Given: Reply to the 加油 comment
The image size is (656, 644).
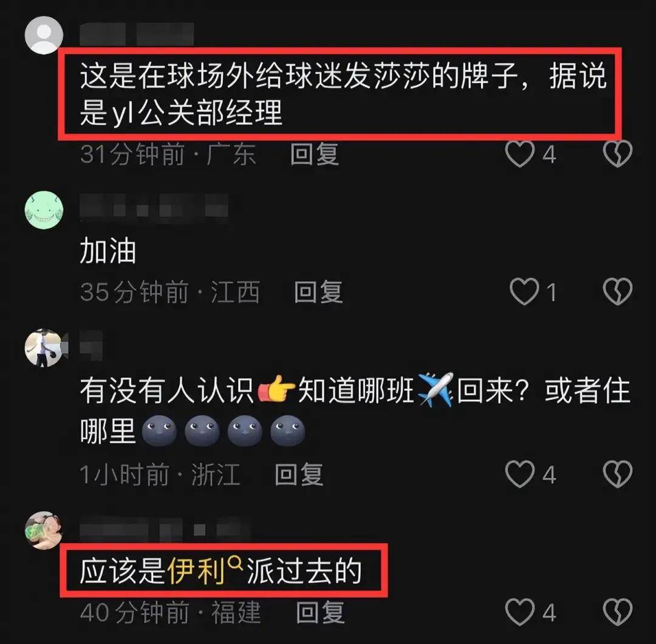Looking at the screenshot, I should (318, 292).
